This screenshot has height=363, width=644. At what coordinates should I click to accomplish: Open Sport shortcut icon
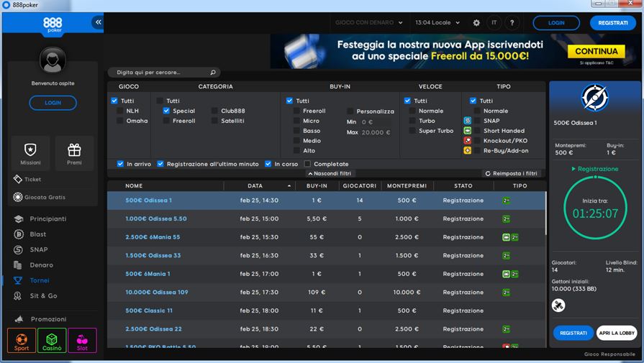point(22,341)
